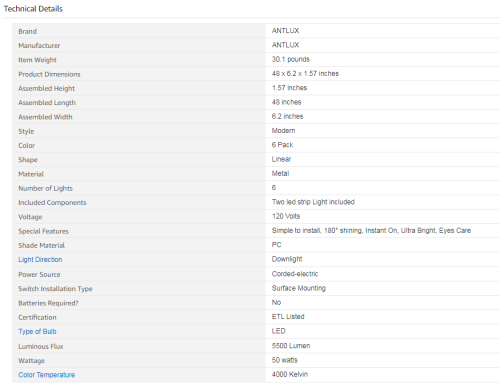Select the value '5500 Lumen'
500x383 pixels.
click(291, 346)
